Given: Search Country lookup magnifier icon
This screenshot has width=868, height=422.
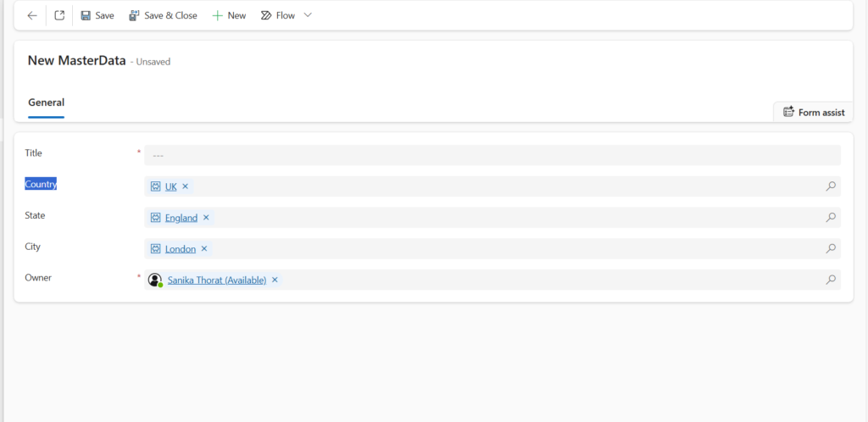Looking at the screenshot, I should click(x=831, y=186).
